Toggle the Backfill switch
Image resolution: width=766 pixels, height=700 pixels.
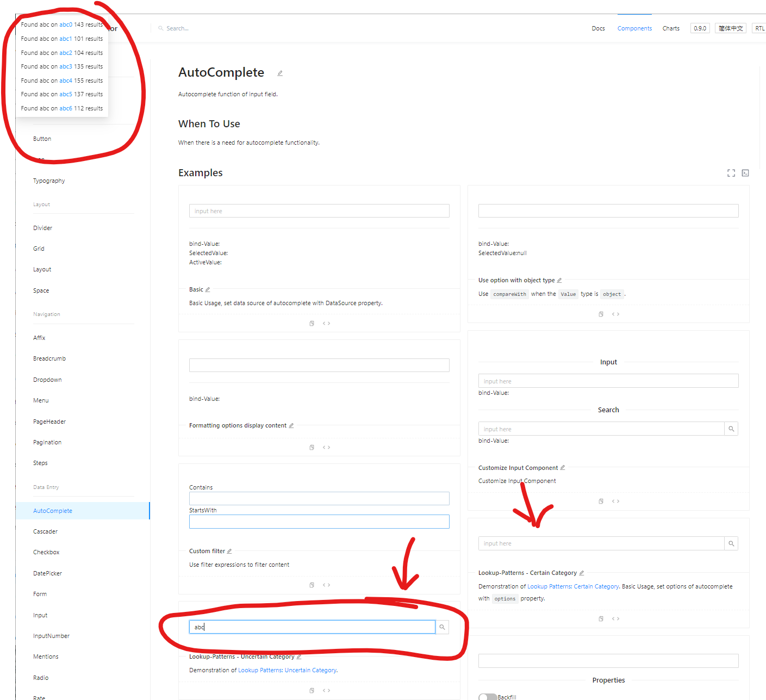pos(488,697)
